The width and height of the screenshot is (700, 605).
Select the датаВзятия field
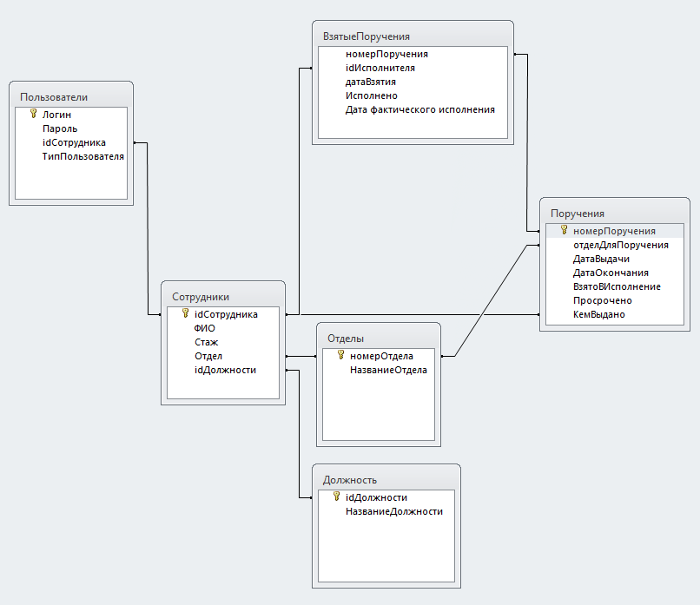click(x=371, y=82)
